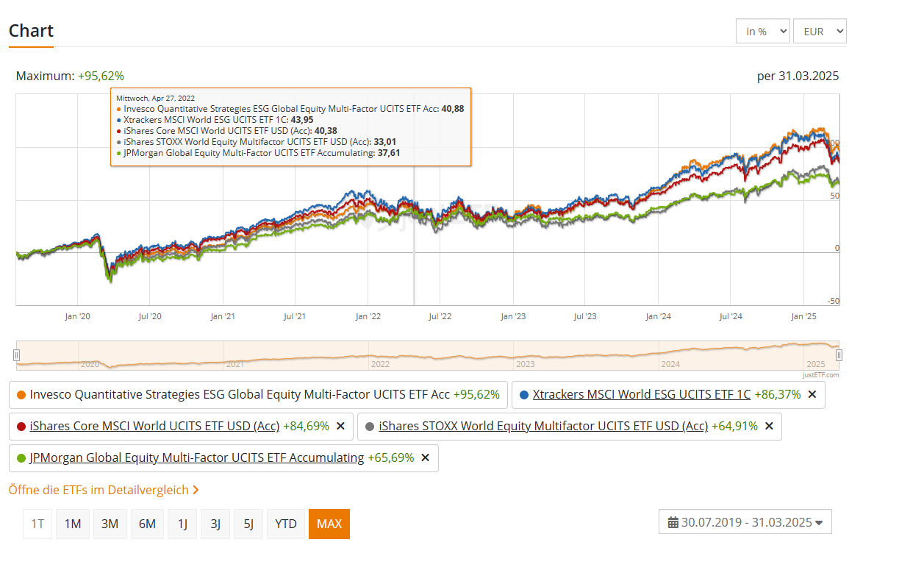Click the gray dot of iShares STOXX World Multifactor
Viewport: 924px width, 570px height.
click(x=370, y=427)
